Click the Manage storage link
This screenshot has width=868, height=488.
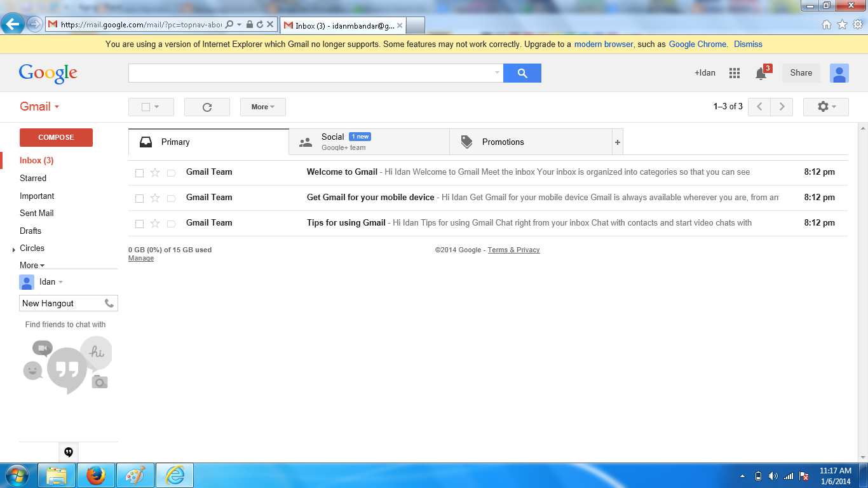pyautogui.click(x=141, y=259)
